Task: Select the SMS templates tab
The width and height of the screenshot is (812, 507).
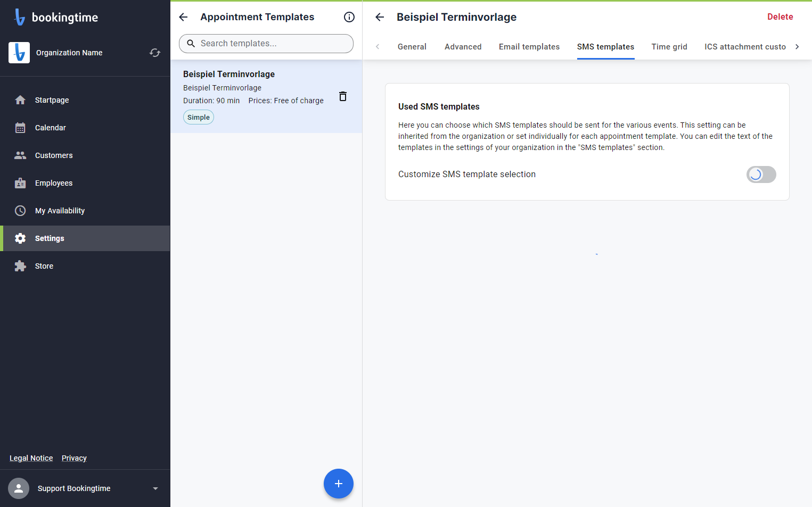Action: click(606, 47)
